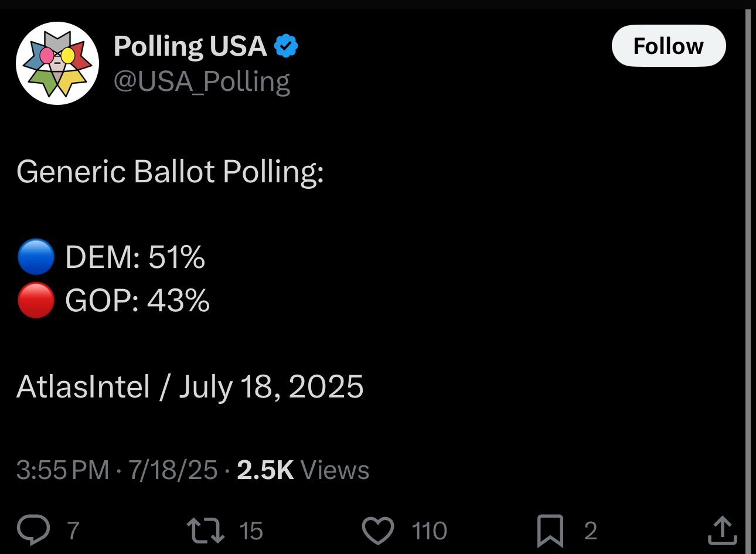
Task: Click the AtlasIntel / July 18, 2025 text
Action: 190,387
